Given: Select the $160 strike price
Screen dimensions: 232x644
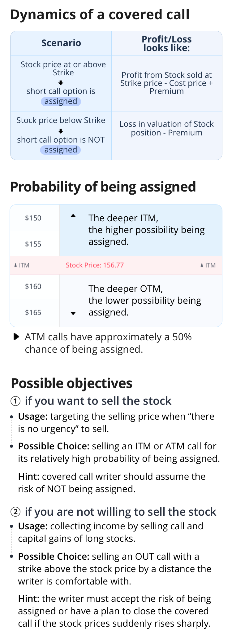Looking at the screenshot, I should [x=33, y=287].
